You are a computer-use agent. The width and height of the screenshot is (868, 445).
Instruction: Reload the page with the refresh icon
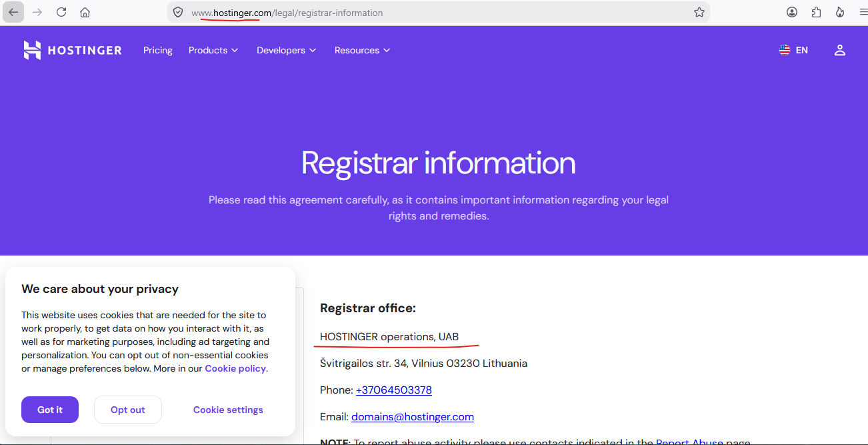61,12
